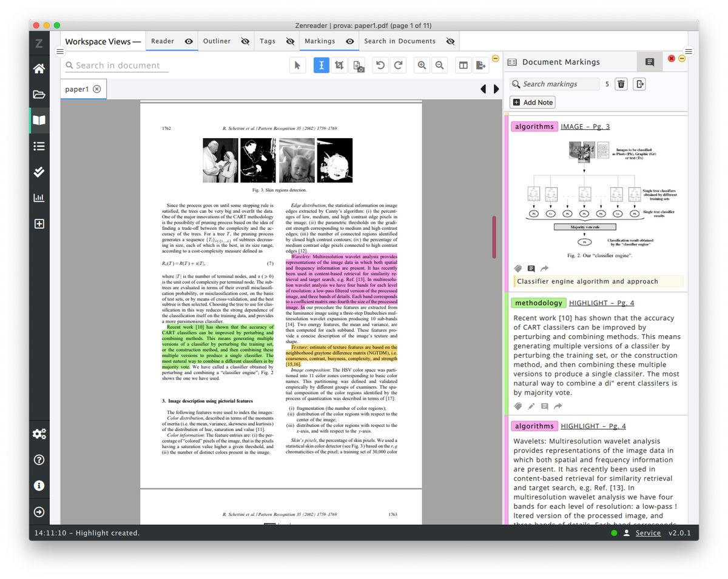Zoom in on the document
This screenshot has width=728, height=579.
422,65
